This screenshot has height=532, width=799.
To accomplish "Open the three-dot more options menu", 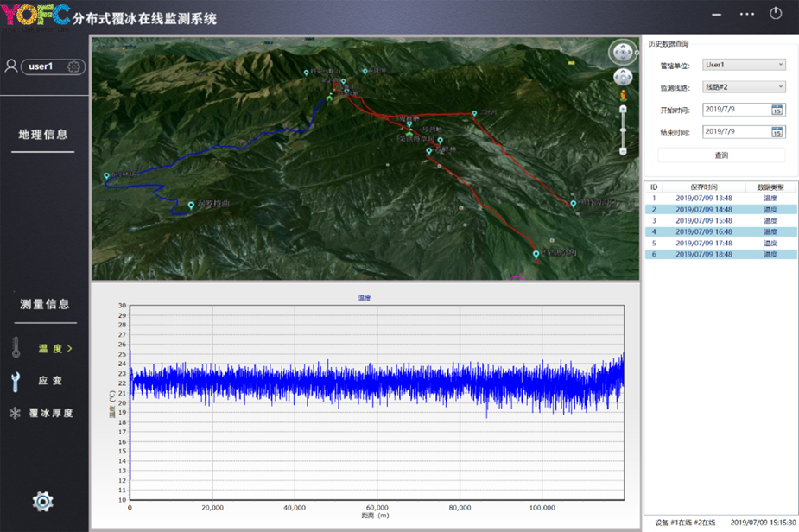I will (747, 14).
